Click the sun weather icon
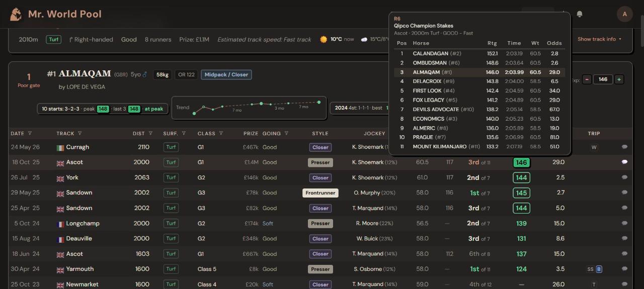The width and height of the screenshot is (644, 289). pos(324,39)
